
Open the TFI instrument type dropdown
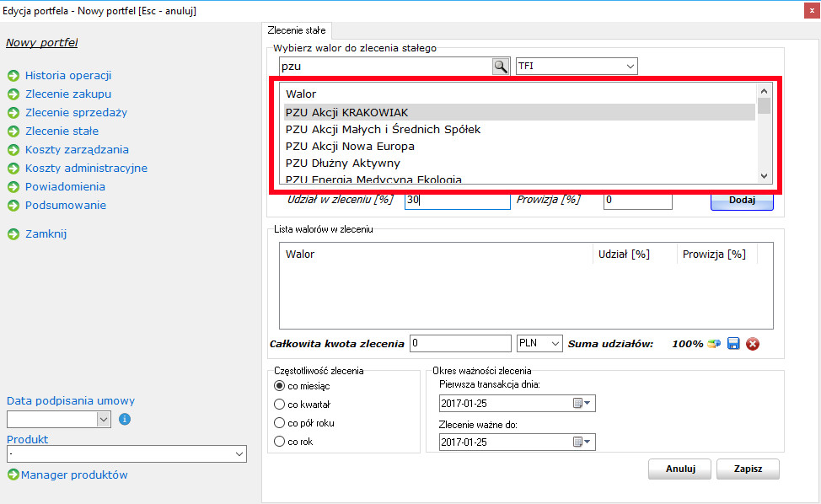pyautogui.click(x=630, y=67)
